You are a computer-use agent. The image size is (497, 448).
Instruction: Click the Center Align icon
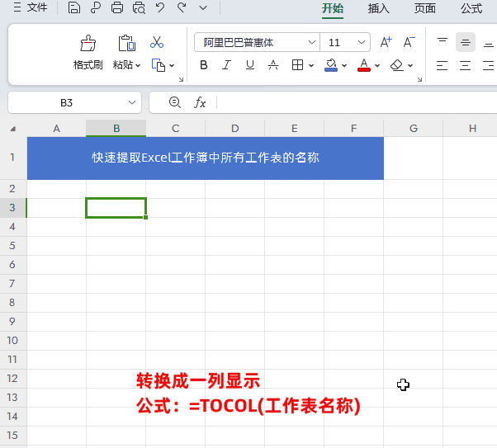(x=465, y=65)
